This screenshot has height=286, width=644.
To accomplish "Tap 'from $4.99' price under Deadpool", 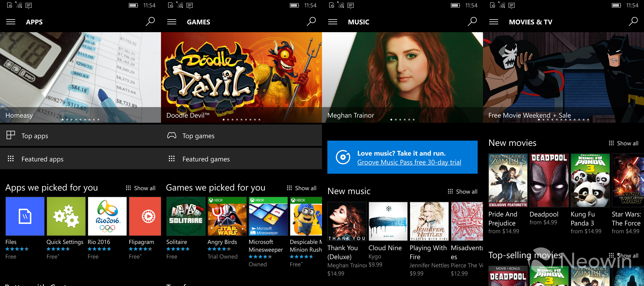I will click(x=543, y=222).
